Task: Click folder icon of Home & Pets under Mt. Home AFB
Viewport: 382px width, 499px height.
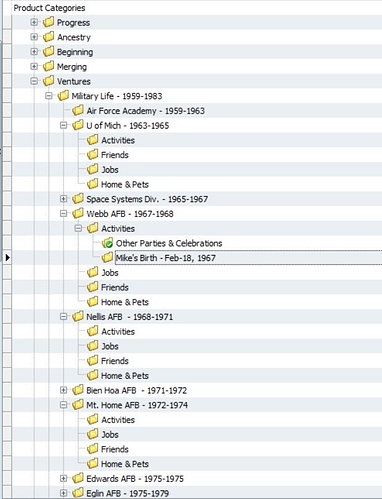Action: [92, 463]
